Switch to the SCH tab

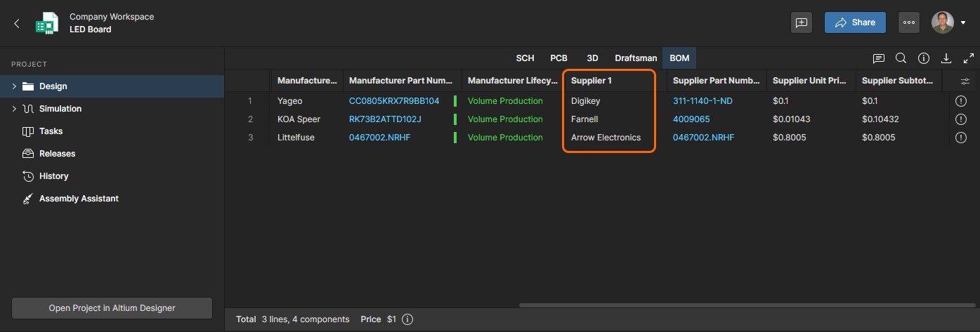click(x=525, y=58)
